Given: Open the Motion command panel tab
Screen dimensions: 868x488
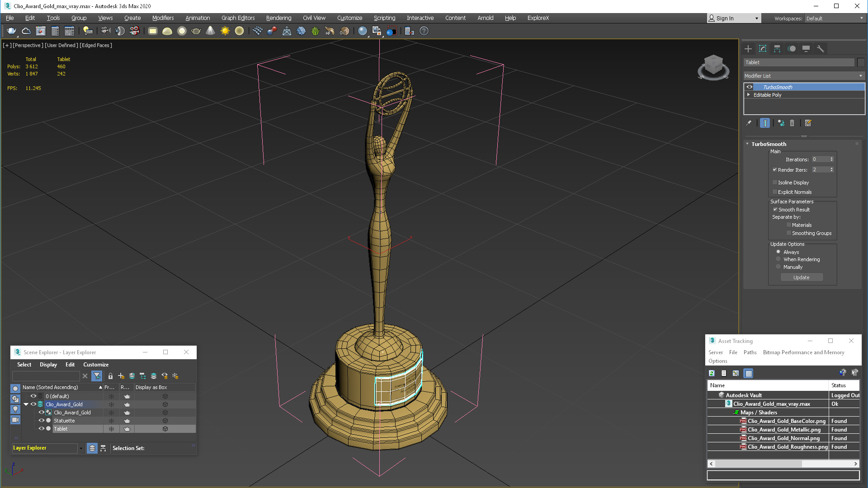Looking at the screenshot, I should (x=792, y=49).
